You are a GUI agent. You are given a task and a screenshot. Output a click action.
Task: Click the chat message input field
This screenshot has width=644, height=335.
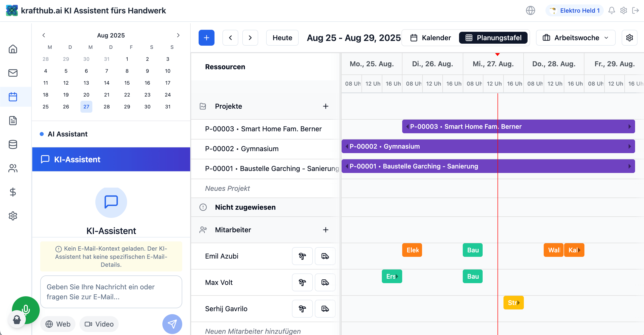(111, 292)
